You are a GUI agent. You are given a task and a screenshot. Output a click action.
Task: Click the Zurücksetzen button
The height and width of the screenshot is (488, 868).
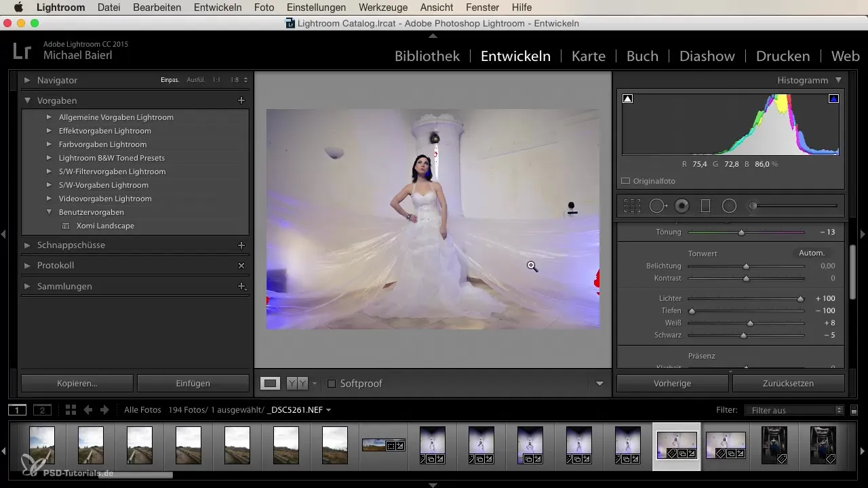pos(789,384)
